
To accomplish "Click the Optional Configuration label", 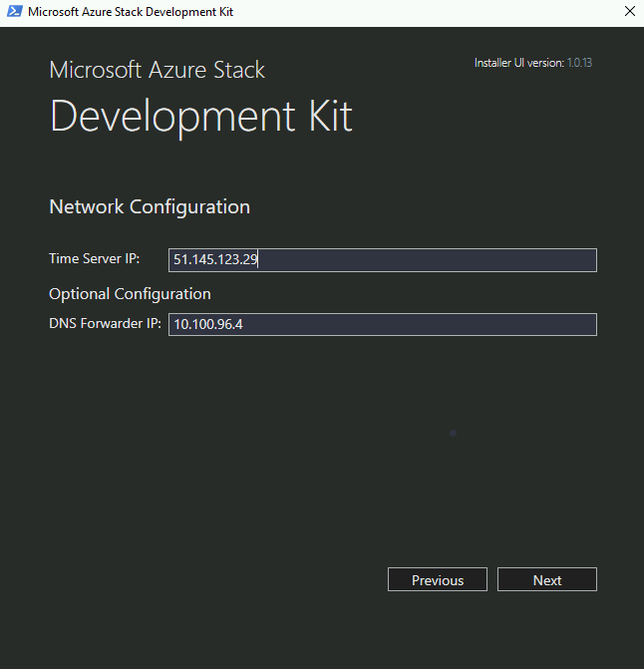I will (130, 294).
